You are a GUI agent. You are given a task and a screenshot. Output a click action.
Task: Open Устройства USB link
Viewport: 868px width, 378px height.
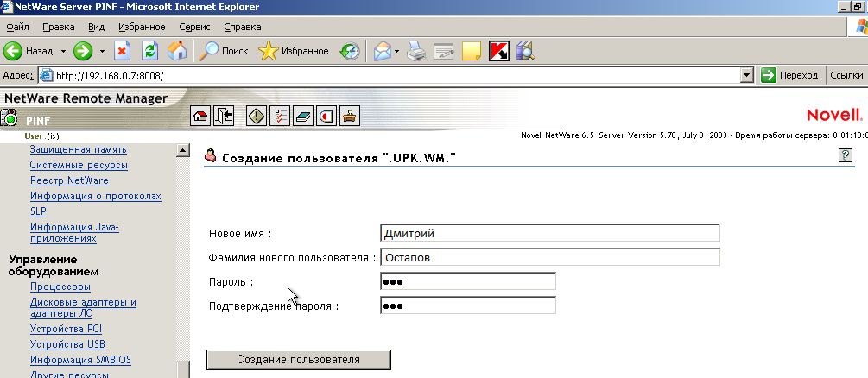pyautogui.click(x=67, y=344)
